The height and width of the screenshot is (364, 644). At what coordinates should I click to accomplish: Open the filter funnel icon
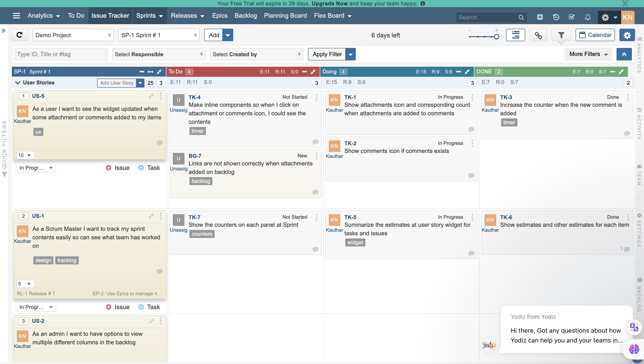point(561,35)
